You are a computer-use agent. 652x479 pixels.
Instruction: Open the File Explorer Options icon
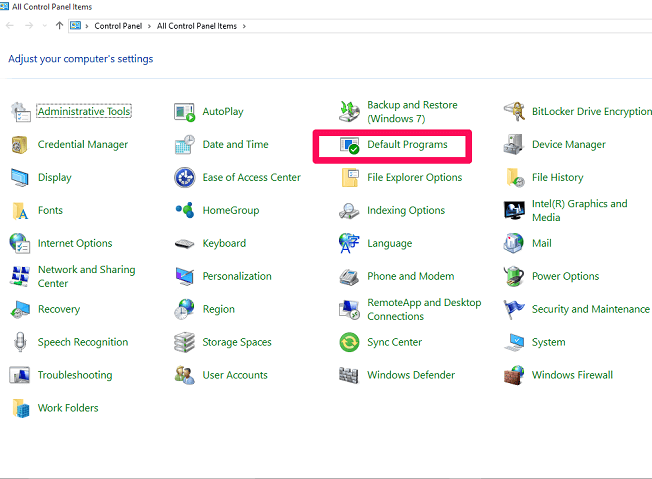(350, 178)
